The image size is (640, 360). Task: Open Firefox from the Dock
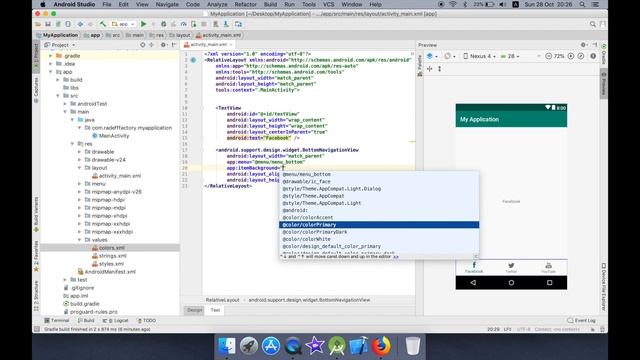[380, 346]
